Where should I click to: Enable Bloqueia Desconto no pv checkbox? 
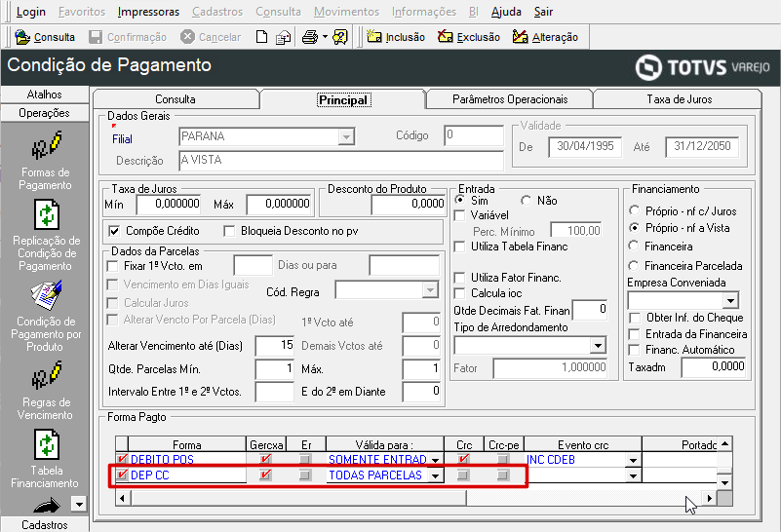pos(229,231)
